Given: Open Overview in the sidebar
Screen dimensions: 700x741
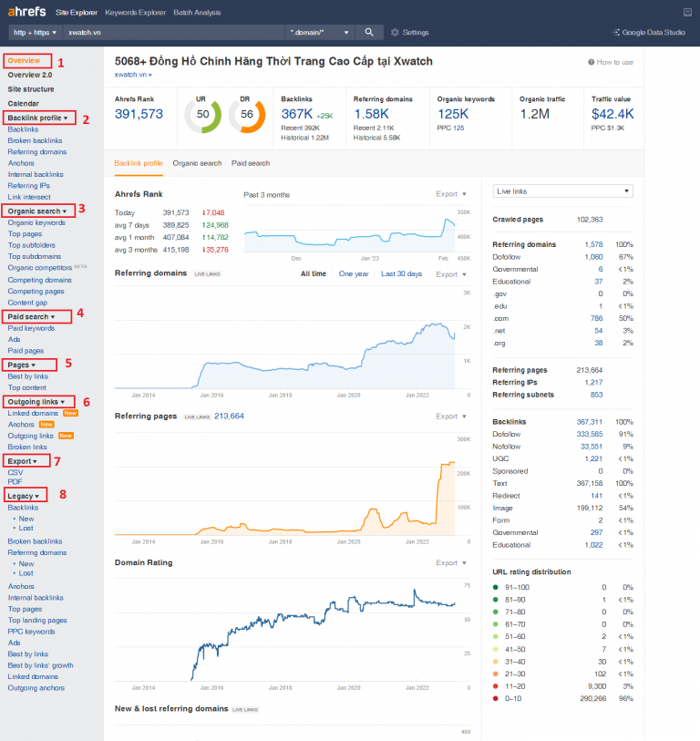Looking at the screenshot, I should [24, 60].
